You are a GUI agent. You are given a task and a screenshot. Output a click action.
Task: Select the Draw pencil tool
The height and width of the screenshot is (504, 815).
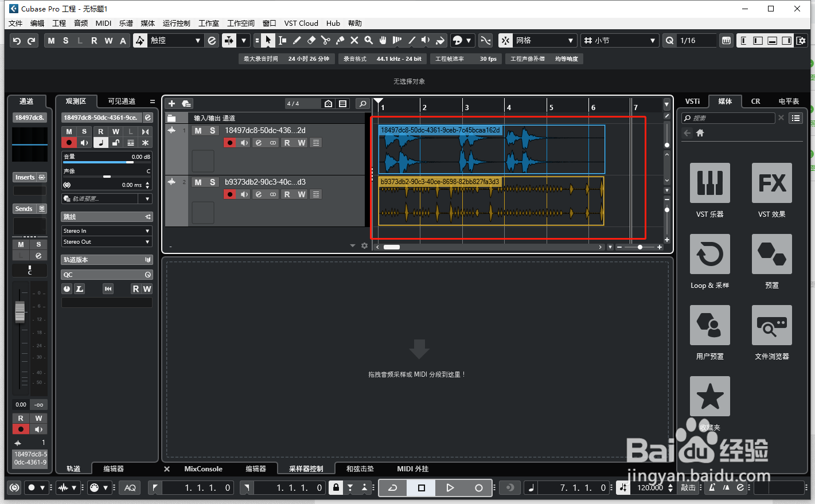pos(297,40)
